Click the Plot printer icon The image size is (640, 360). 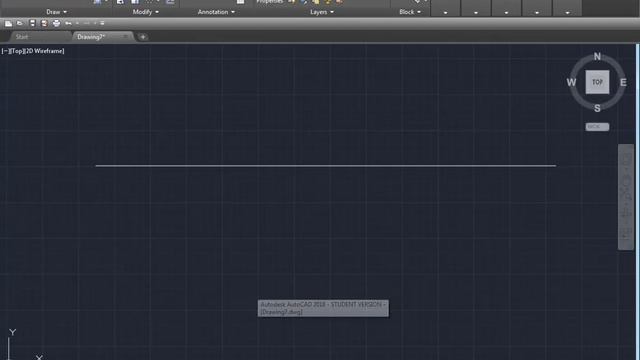(56, 23)
